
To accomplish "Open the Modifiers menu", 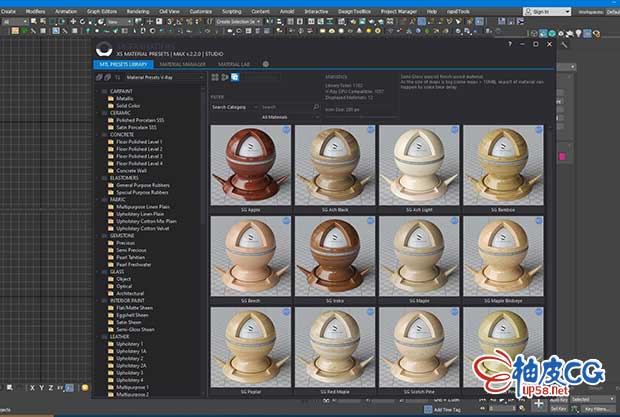I will tap(35, 11).
